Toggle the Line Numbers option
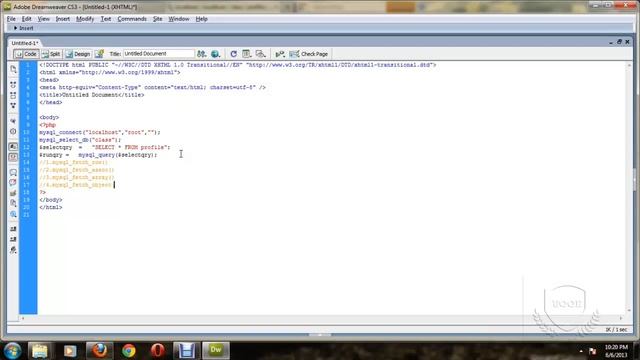Viewport: 640px width, 360px height. 13,147
